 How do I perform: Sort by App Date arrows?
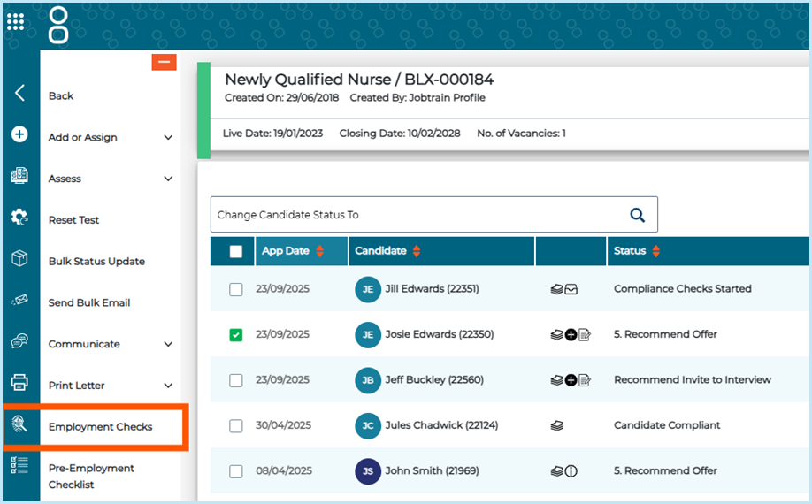pos(319,251)
